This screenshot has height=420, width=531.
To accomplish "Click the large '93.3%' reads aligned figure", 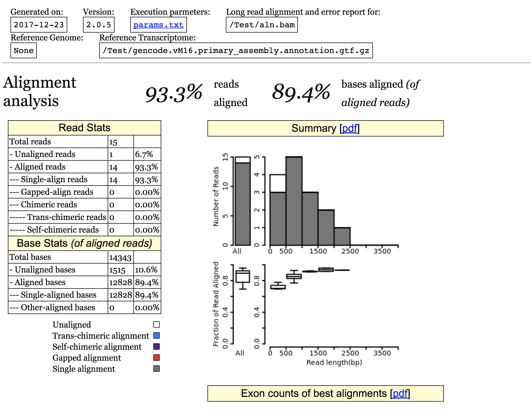I will point(174,93).
